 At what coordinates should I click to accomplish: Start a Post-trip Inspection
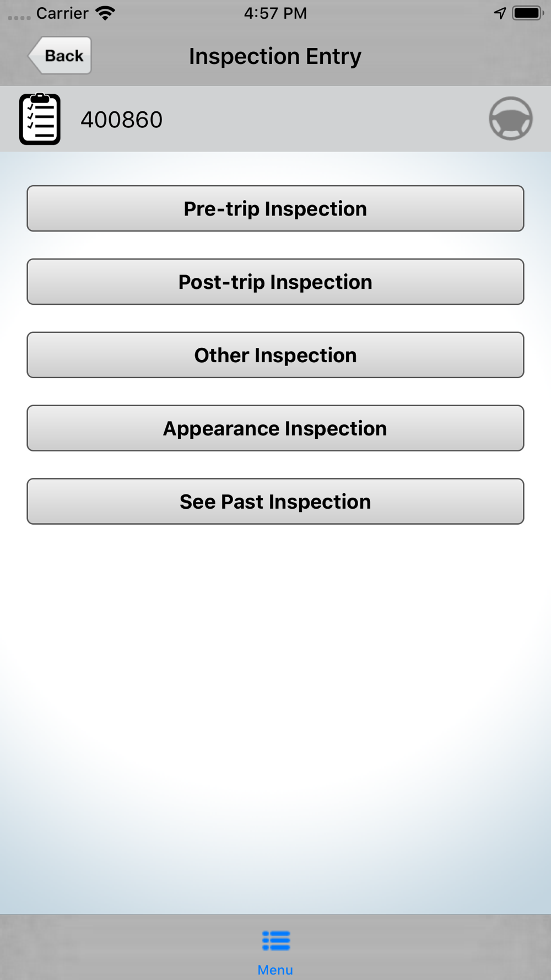coord(275,282)
